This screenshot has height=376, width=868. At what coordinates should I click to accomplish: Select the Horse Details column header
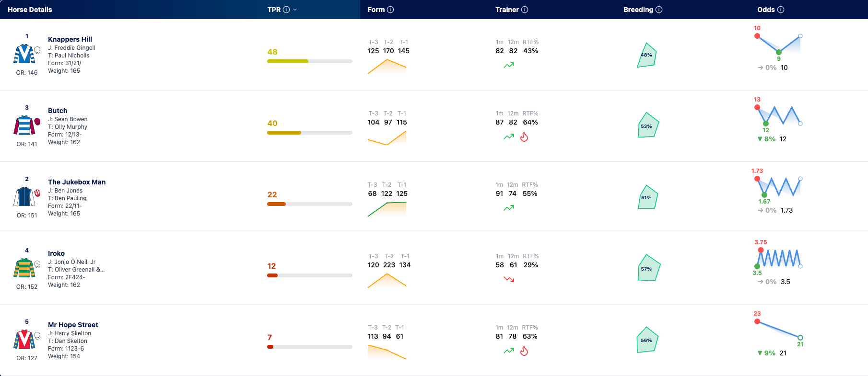click(x=30, y=10)
